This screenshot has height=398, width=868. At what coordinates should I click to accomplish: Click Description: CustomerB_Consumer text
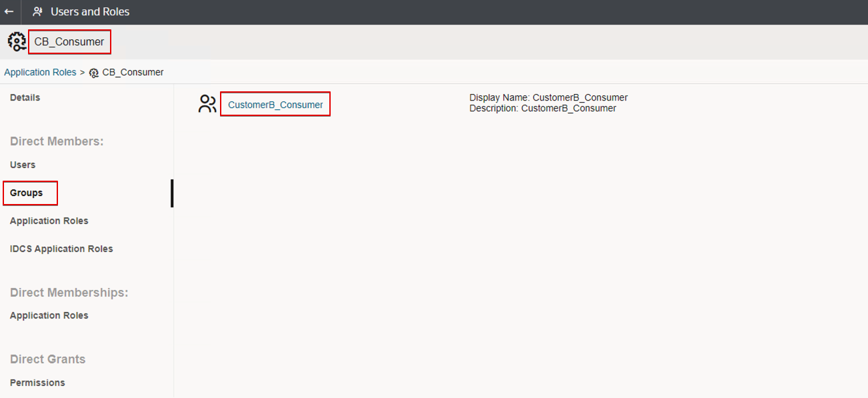point(543,108)
